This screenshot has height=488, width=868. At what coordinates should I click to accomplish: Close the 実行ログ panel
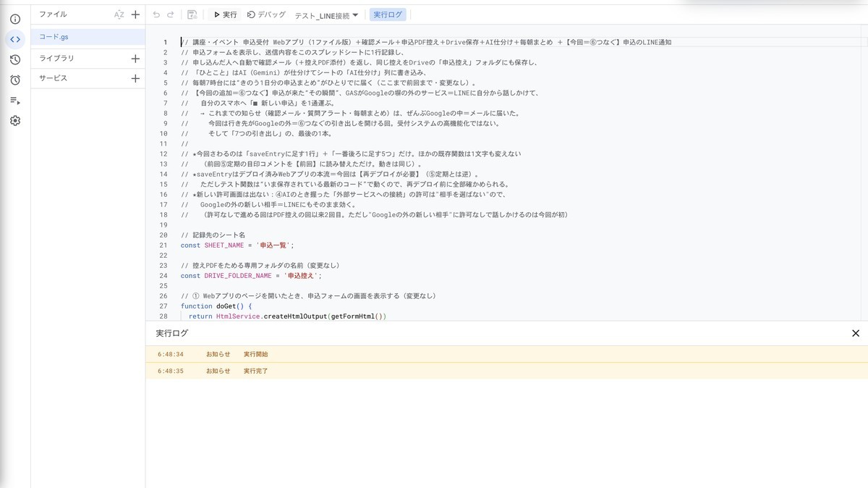[856, 333]
